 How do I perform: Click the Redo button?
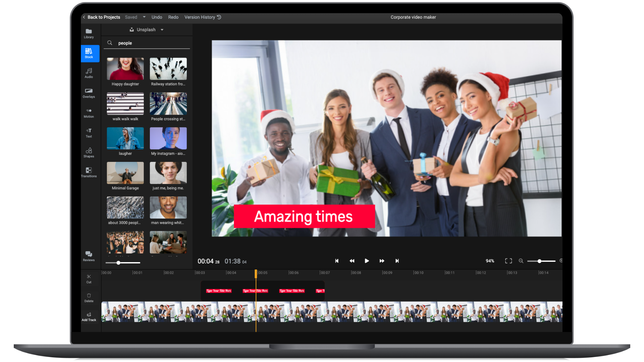point(173,17)
